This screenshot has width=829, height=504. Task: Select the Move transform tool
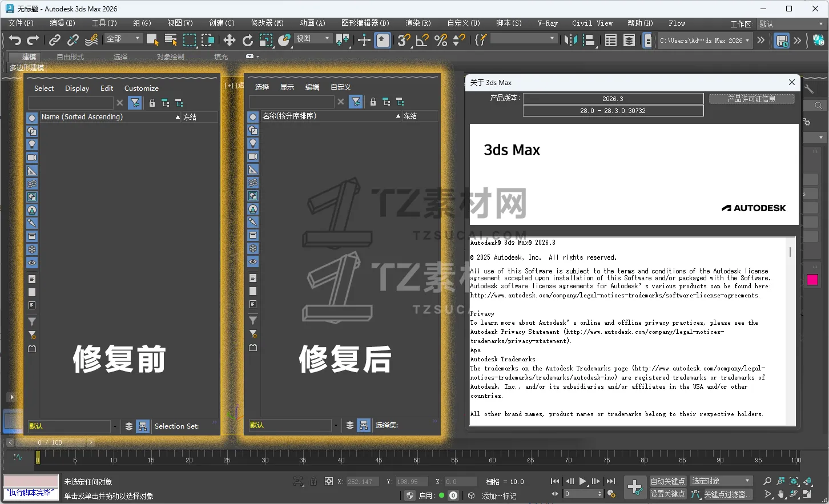[229, 40]
